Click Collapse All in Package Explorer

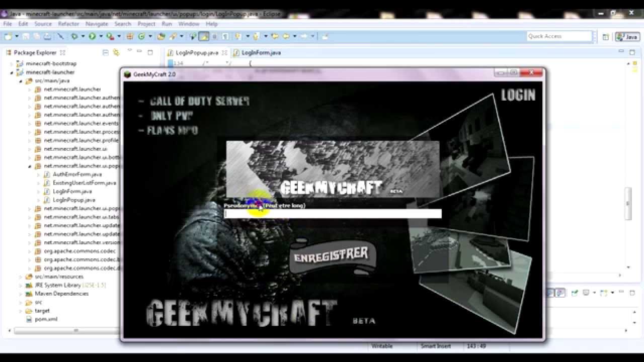[x=105, y=52]
